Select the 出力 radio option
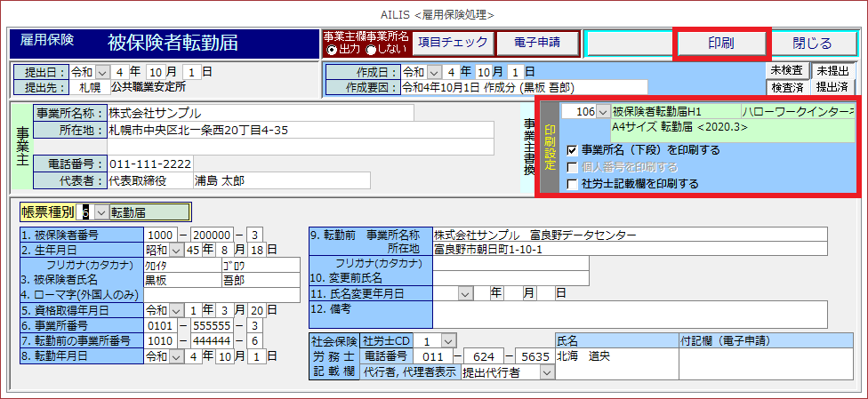The image size is (868, 399). (x=332, y=50)
